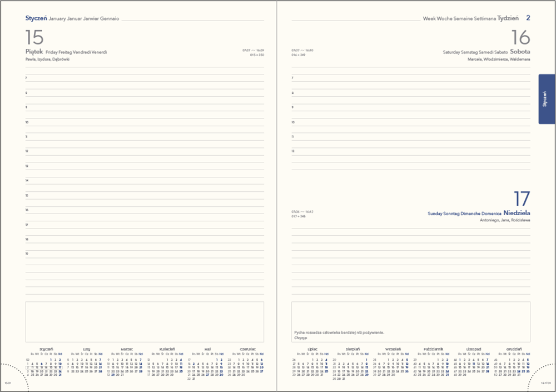556x392 pixels.
Task: Click the sierpień mini calendar title
Action: [353, 349]
